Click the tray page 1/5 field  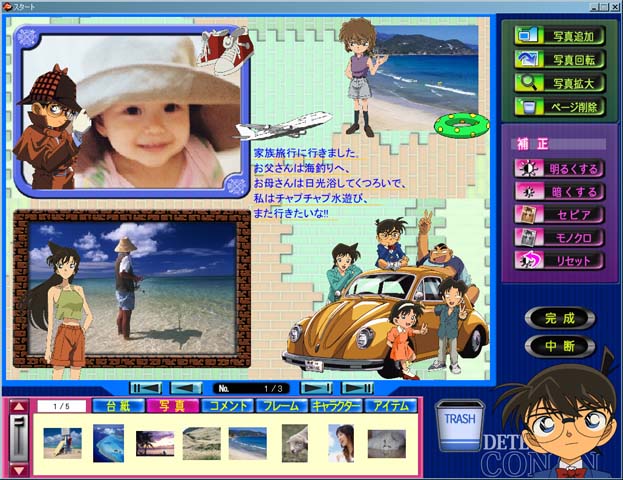[62, 406]
